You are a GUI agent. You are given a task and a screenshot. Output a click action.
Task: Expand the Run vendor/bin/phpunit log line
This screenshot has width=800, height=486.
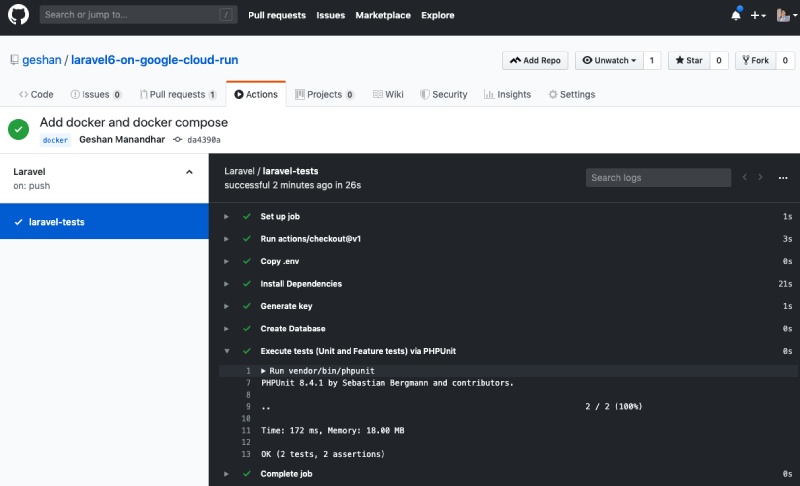point(263,371)
